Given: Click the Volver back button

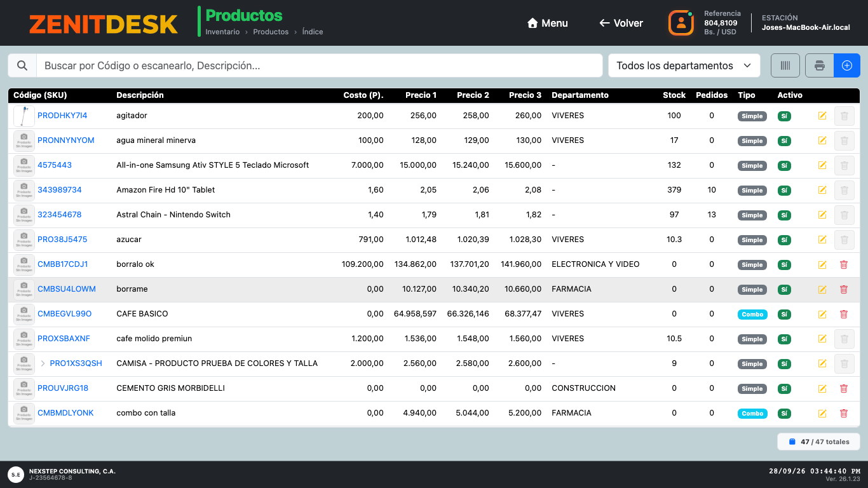Looking at the screenshot, I should coord(621,23).
